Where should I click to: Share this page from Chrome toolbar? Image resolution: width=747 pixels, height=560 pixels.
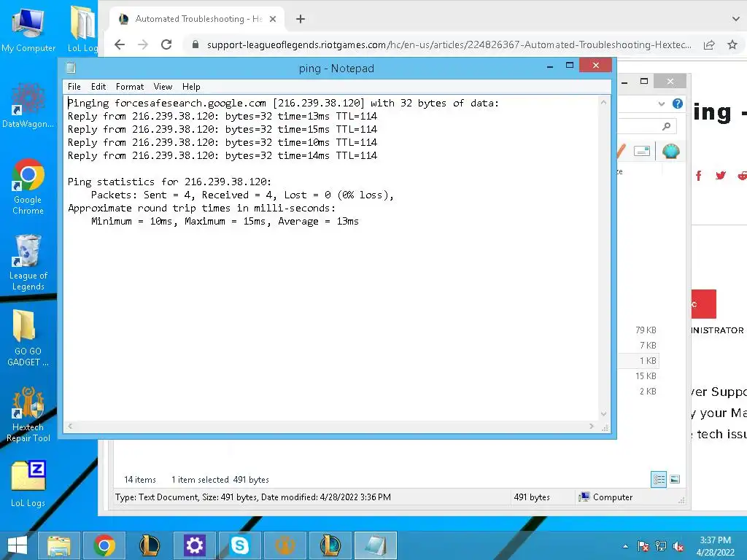pos(709,44)
